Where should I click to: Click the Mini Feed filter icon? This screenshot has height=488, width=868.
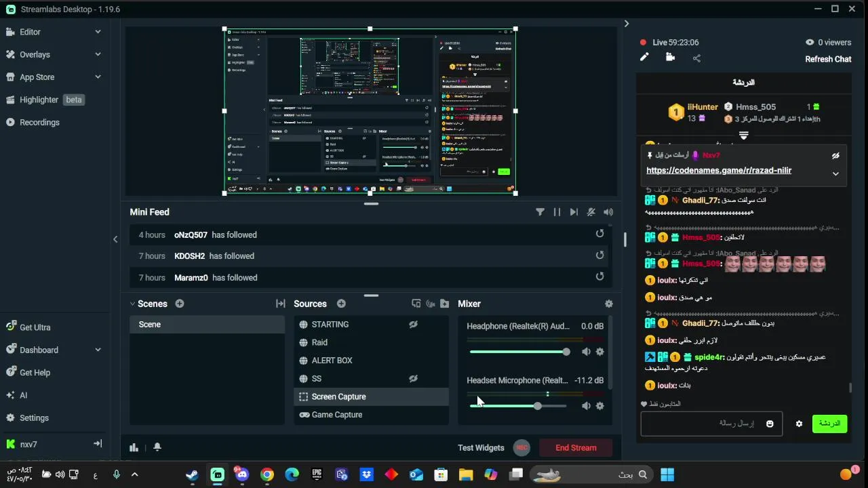click(x=540, y=212)
